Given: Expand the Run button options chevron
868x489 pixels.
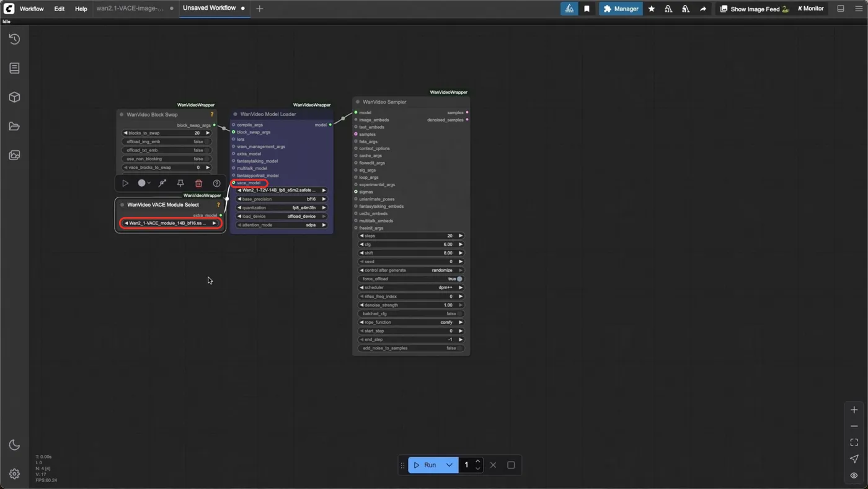Looking at the screenshot, I should [x=449, y=465].
